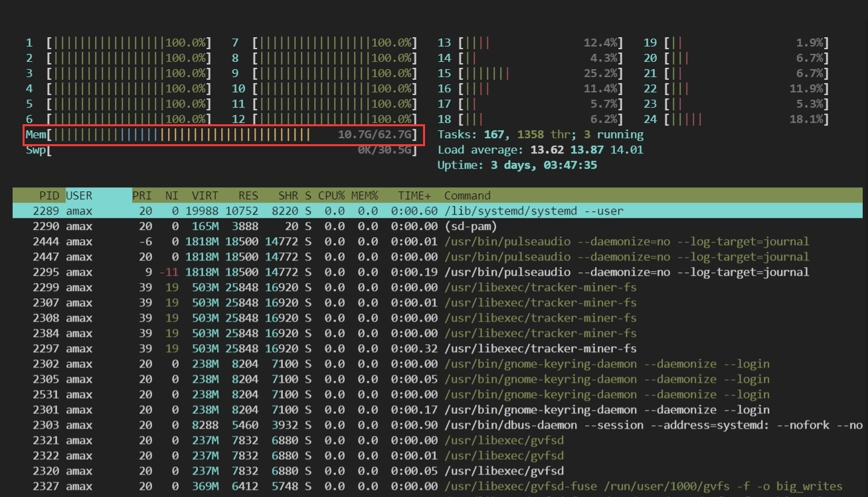Click CPU core 13 meter at 12.4%
The height and width of the screenshot is (497, 868).
(531, 43)
